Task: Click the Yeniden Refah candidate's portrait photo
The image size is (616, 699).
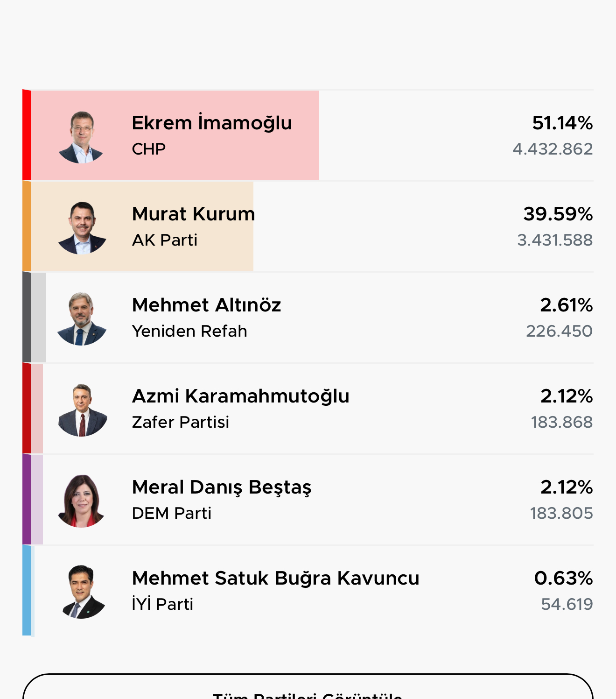Action: [82, 319]
